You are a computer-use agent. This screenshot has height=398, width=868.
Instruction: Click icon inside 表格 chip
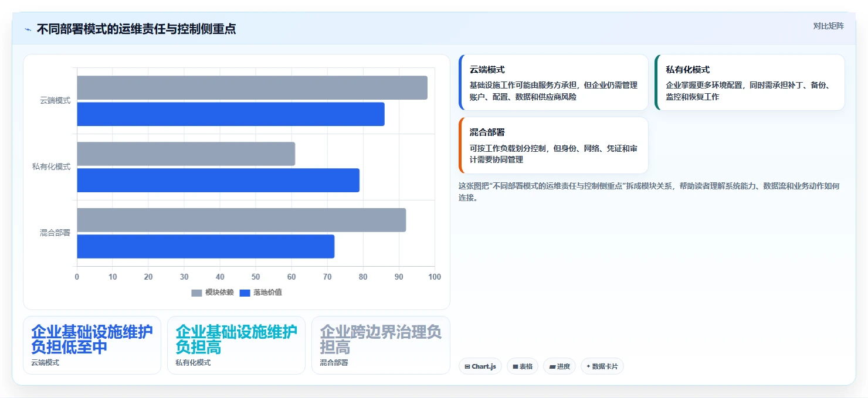point(516,367)
